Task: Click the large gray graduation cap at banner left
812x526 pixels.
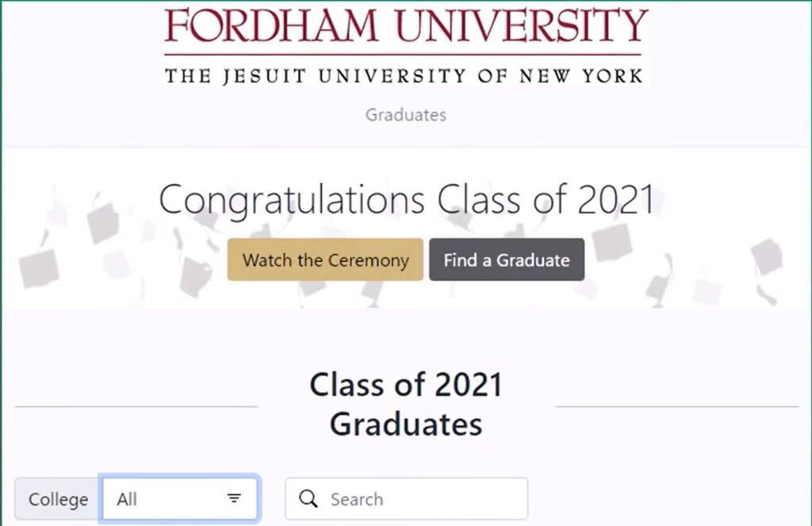Action: (x=38, y=267)
